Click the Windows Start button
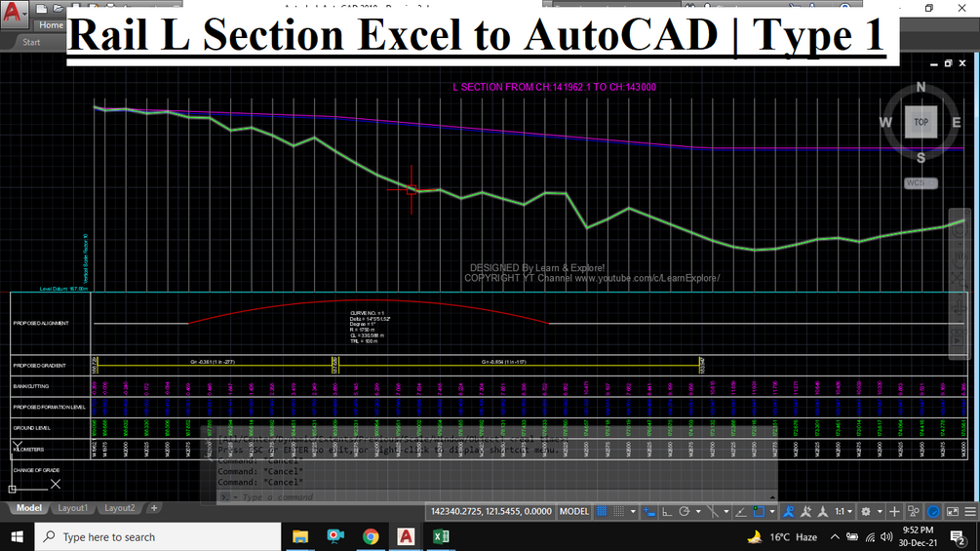This screenshot has width=980, height=551. 17,536
